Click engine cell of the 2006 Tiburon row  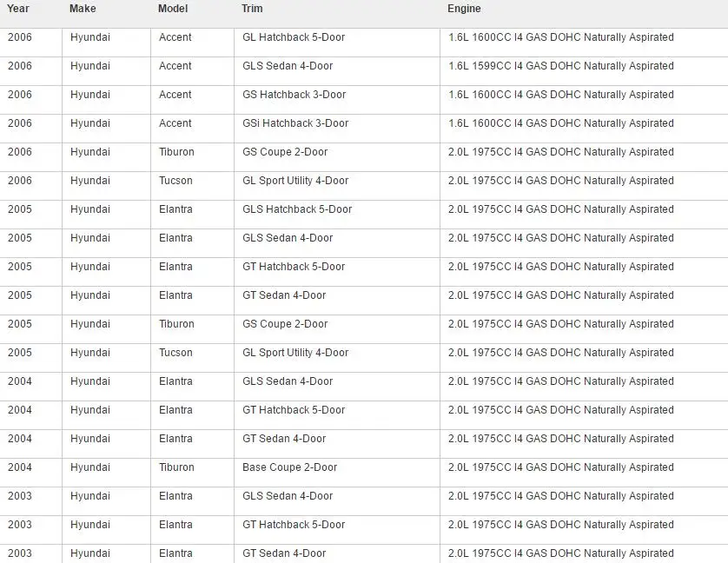coord(561,152)
